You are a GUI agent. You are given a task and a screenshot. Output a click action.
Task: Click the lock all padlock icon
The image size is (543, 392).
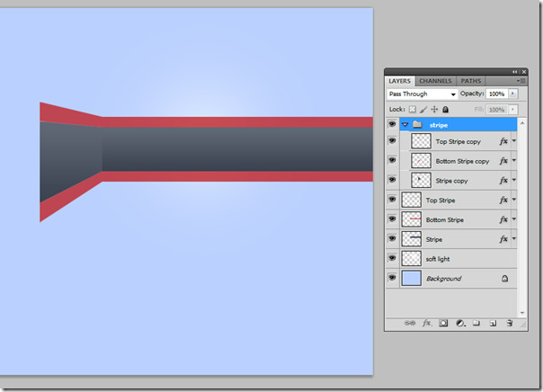[446, 110]
